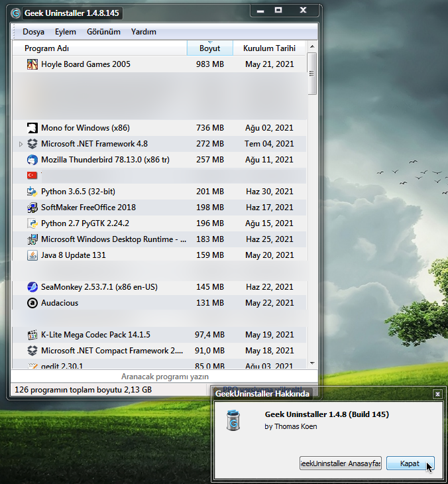Click the search box 'Aranacak programı yazın'
Screen dimensions: 448x484
pos(164,377)
